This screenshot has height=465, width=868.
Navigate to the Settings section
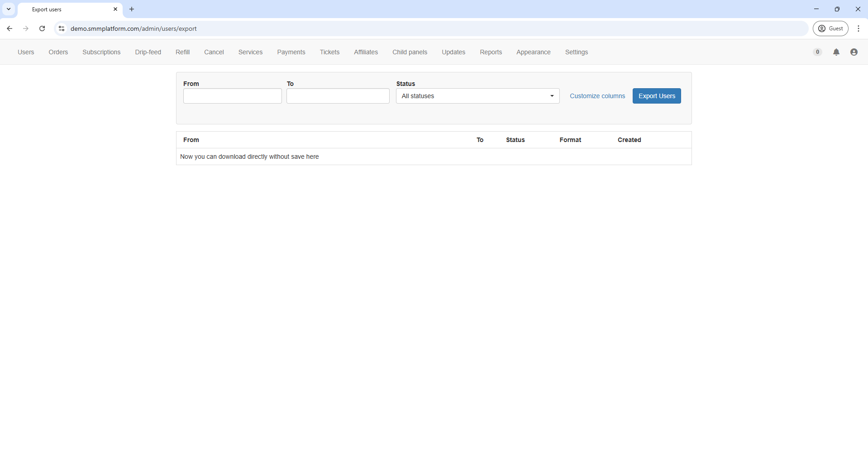click(576, 52)
